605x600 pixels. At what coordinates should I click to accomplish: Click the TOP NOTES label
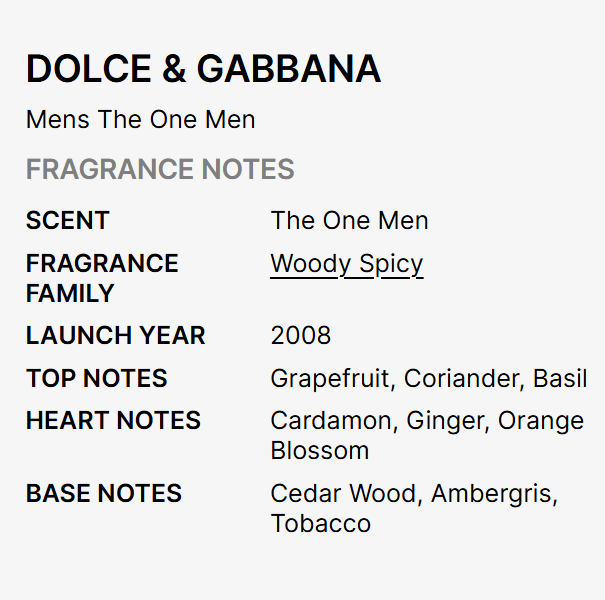coord(96,379)
